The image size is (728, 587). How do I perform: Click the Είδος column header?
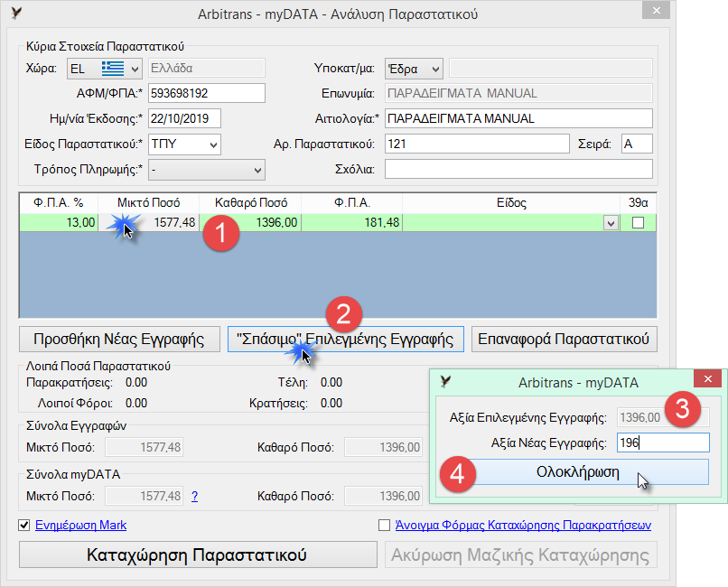[511, 203]
